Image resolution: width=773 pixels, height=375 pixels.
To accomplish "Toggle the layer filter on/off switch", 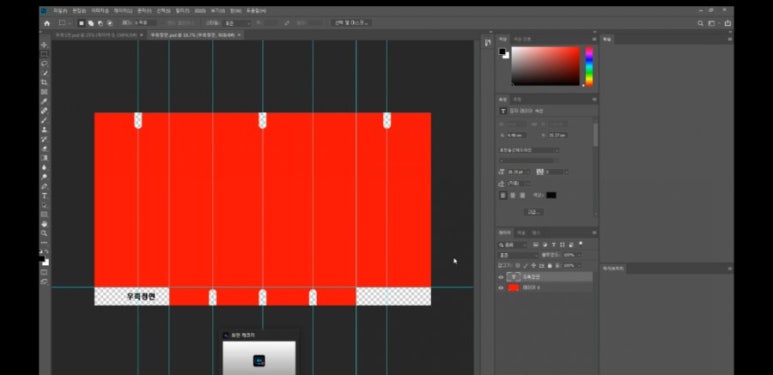I will (581, 243).
